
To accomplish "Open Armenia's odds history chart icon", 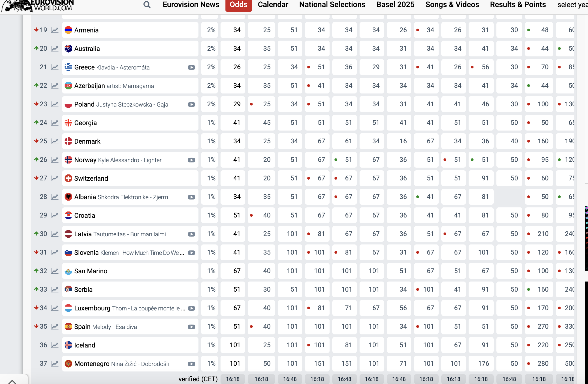I will (x=55, y=30).
